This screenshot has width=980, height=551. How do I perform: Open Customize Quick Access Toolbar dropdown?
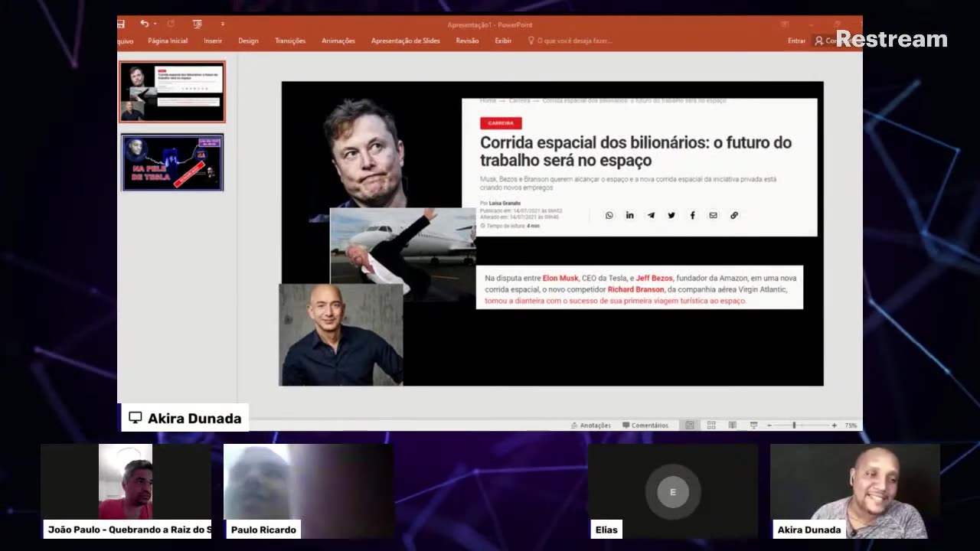[223, 24]
